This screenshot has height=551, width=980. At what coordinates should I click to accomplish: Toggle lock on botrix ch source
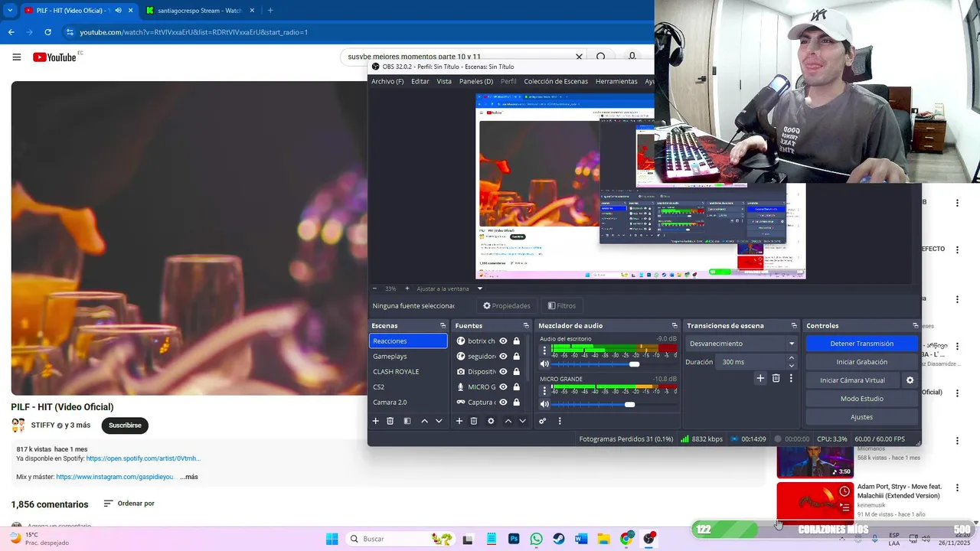coord(517,341)
